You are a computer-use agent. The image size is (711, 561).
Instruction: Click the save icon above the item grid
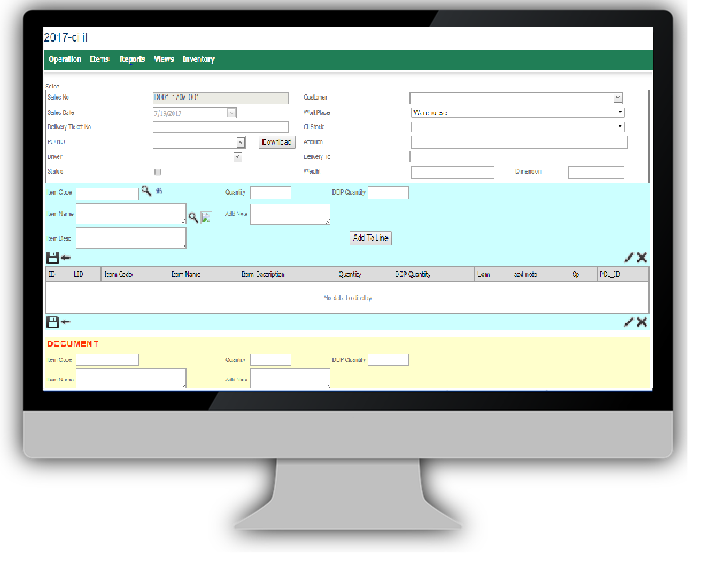[x=52, y=258]
